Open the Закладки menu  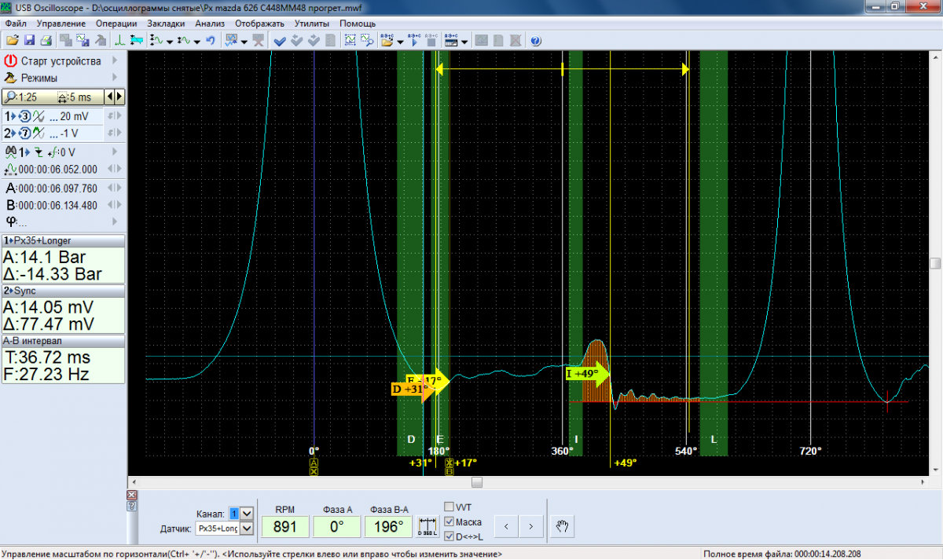point(166,24)
